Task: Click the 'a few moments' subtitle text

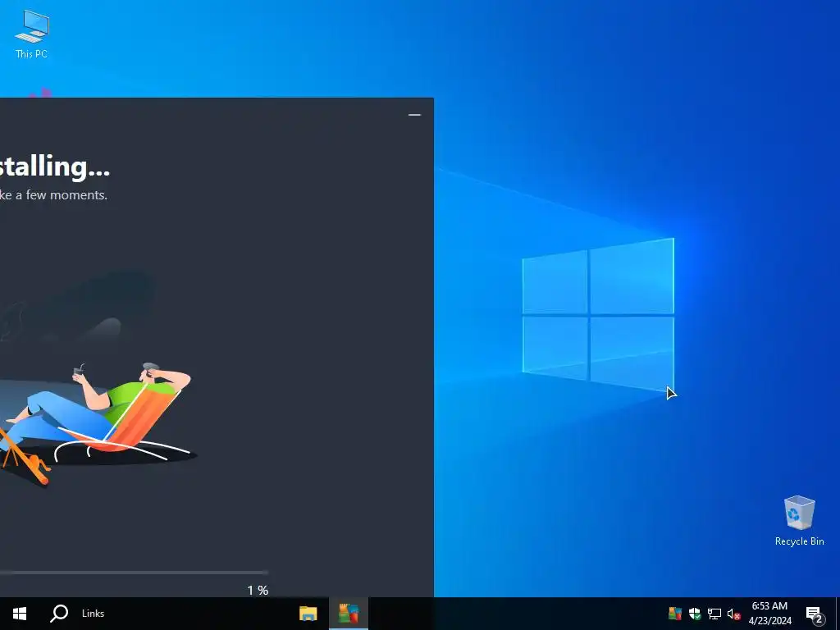Action: point(61,195)
